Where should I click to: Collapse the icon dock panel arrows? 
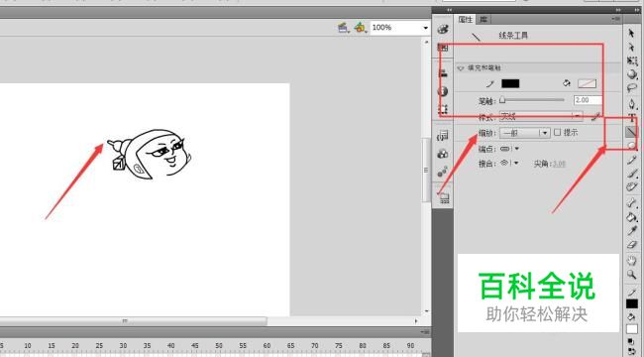pyautogui.click(x=450, y=10)
